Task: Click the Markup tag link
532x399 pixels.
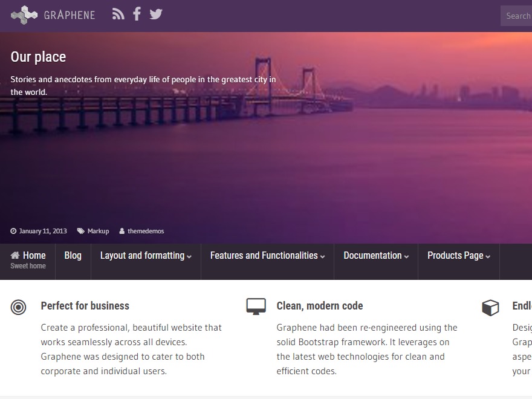Action: [98, 230]
